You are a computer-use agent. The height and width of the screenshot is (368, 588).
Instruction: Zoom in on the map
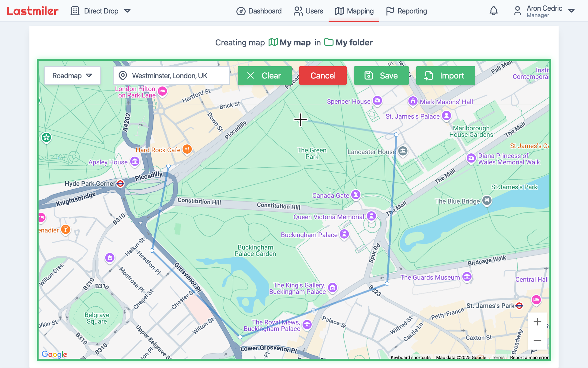point(537,322)
